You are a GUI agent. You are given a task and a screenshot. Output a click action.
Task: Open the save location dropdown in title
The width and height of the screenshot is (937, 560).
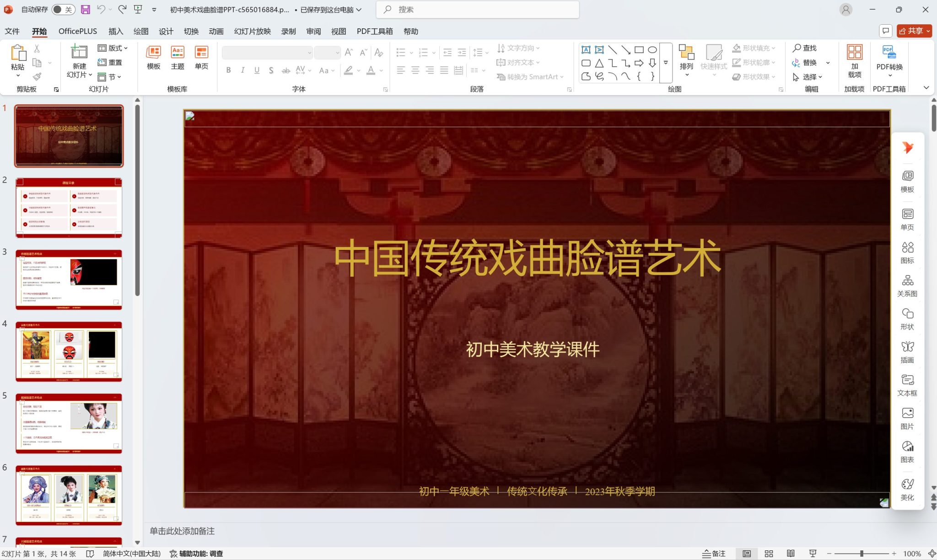[x=359, y=10]
